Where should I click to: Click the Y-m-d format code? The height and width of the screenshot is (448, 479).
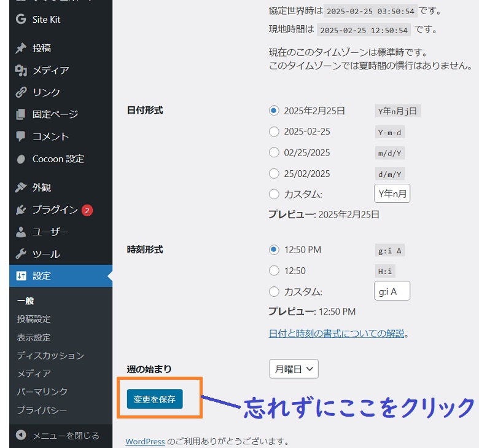(x=390, y=132)
